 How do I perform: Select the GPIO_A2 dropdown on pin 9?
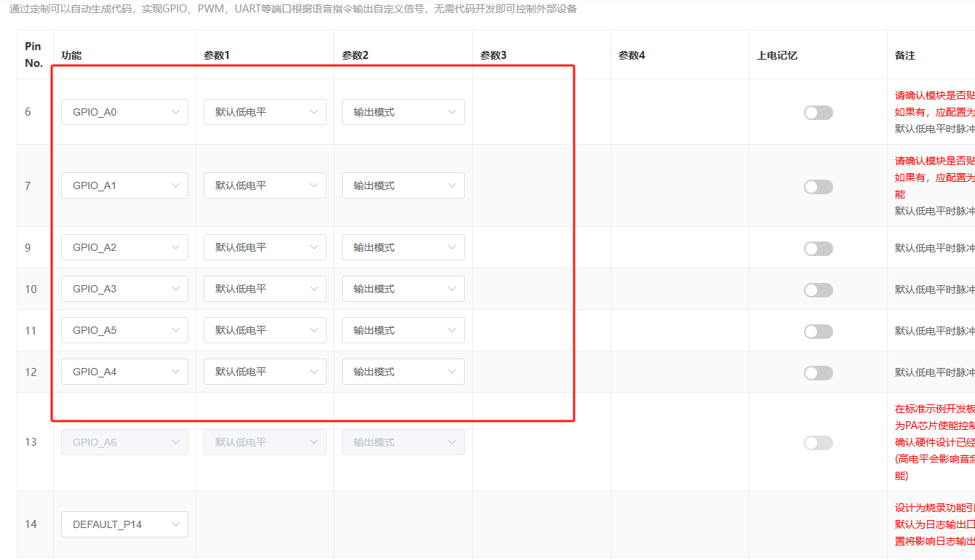124,247
